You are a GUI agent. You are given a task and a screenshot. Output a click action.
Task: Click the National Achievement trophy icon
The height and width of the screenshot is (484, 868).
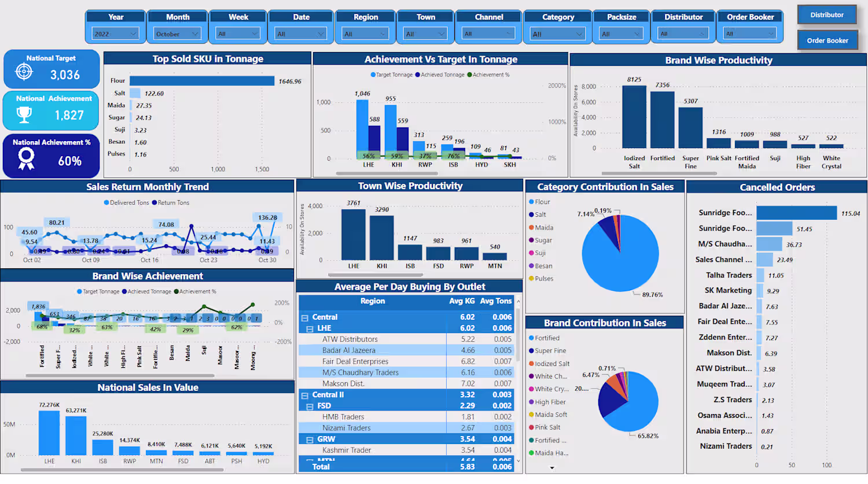click(24, 114)
